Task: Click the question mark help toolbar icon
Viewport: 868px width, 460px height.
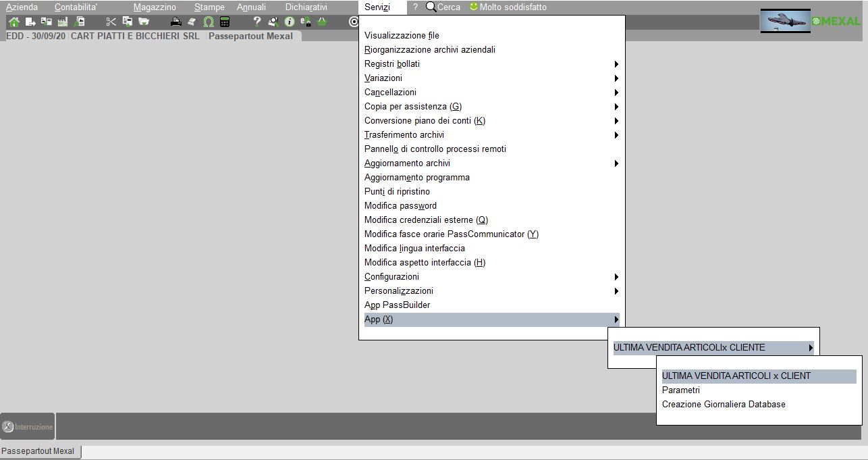Action: point(256,22)
